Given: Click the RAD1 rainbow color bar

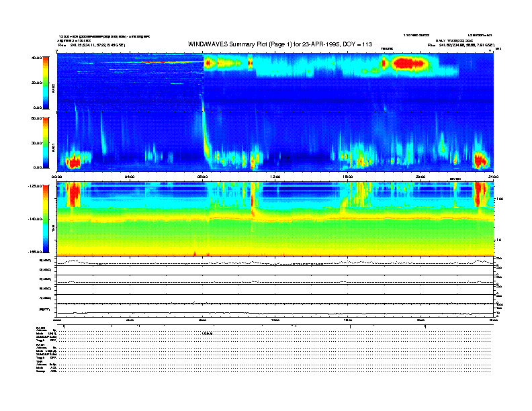Looking at the screenshot, I should pos(46,142).
